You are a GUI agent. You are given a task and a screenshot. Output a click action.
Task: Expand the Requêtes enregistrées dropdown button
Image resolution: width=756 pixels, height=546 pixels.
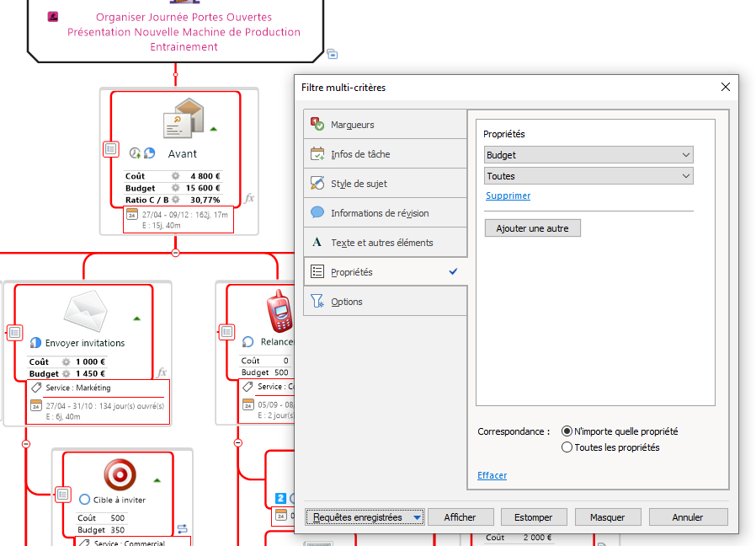pyautogui.click(x=418, y=517)
